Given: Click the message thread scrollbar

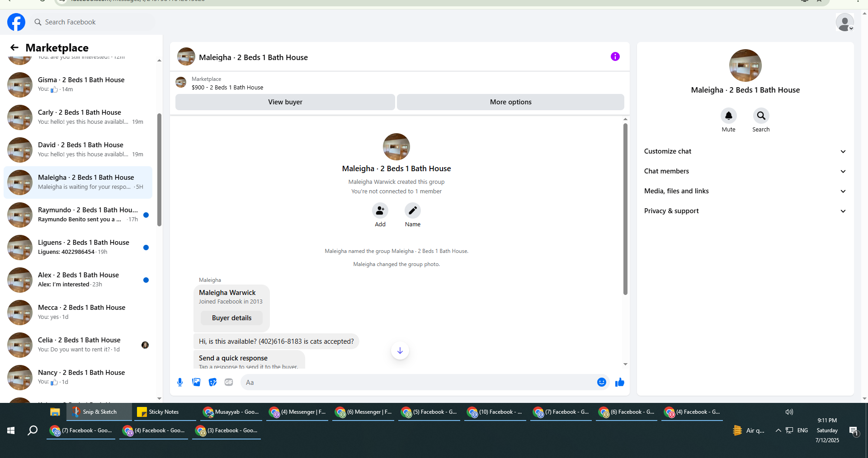Looking at the screenshot, I should pyautogui.click(x=625, y=209).
